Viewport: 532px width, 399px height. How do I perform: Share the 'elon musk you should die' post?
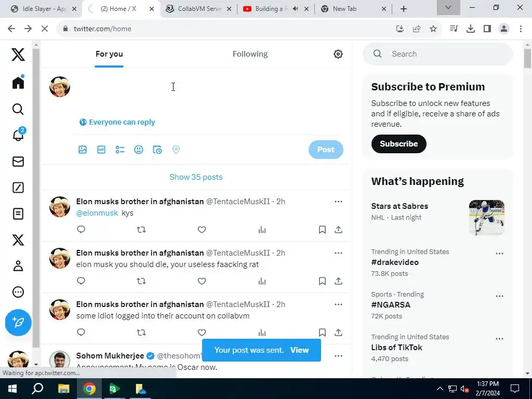[x=338, y=281]
